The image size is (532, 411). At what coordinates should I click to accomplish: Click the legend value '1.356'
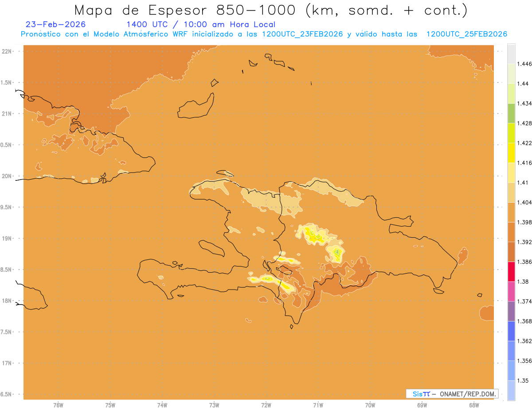click(x=524, y=361)
